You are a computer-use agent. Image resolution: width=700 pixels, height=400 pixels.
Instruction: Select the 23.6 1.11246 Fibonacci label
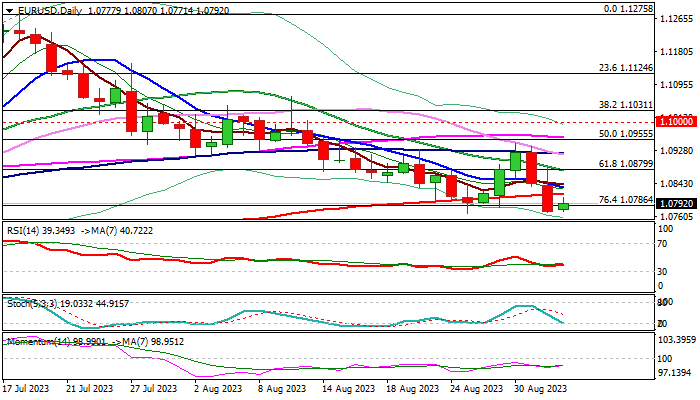[x=625, y=67]
